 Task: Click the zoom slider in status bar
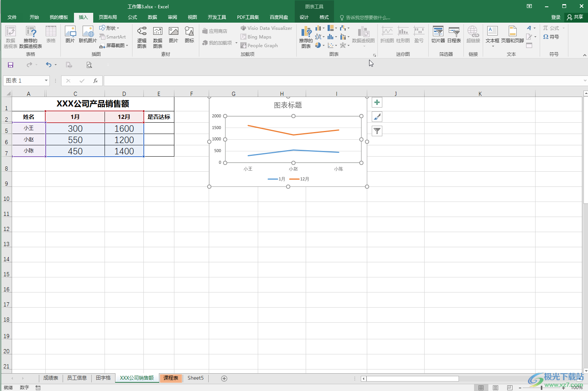542,388
